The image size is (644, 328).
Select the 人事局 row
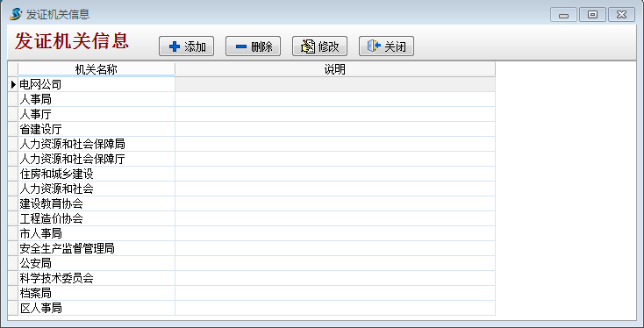97,99
